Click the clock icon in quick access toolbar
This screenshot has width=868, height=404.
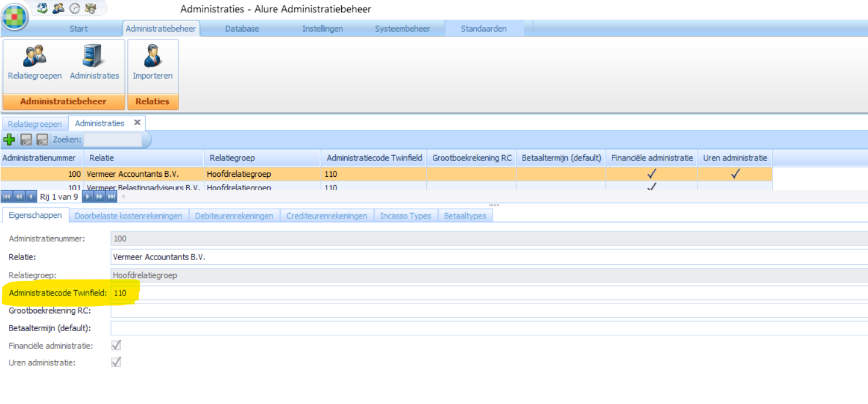[75, 8]
